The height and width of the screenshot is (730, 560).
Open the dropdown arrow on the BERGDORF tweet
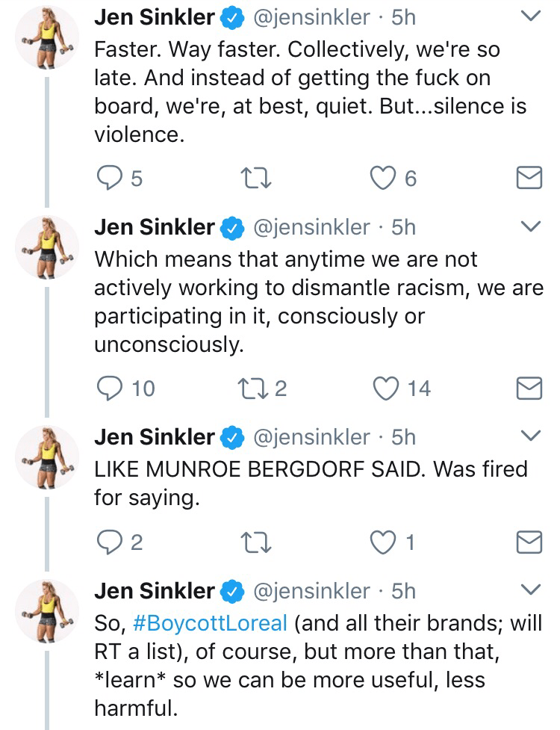point(530,436)
